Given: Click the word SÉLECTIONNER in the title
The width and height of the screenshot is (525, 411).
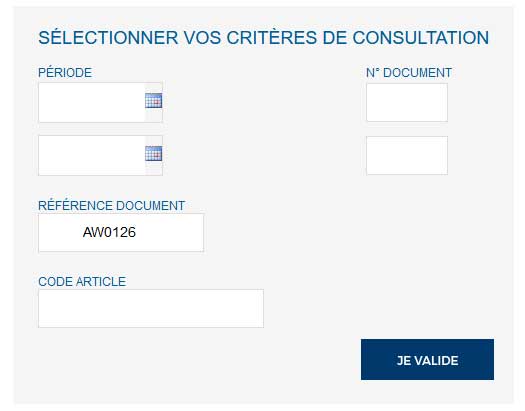Looking at the screenshot, I should click(x=108, y=37).
